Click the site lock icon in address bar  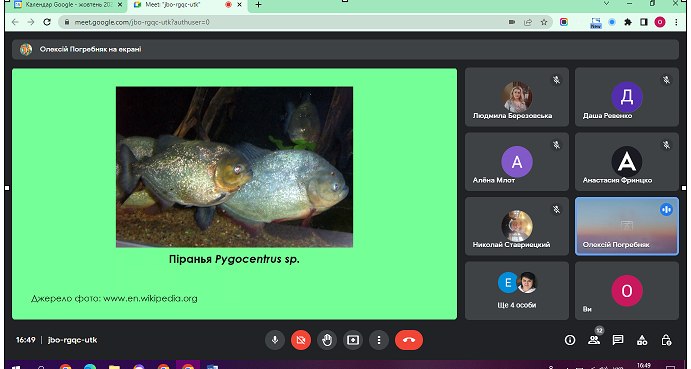point(67,22)
